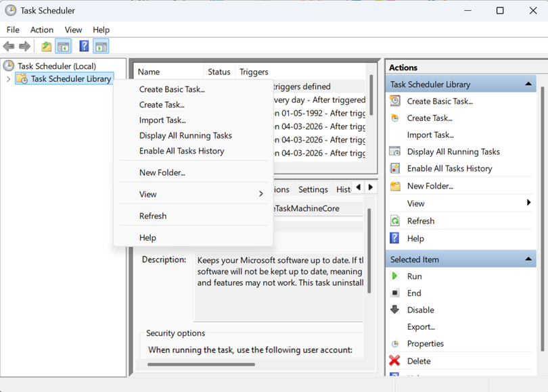Click the Create Task icon in Actions pane
The image size is (548, 392).
point(395,118)
